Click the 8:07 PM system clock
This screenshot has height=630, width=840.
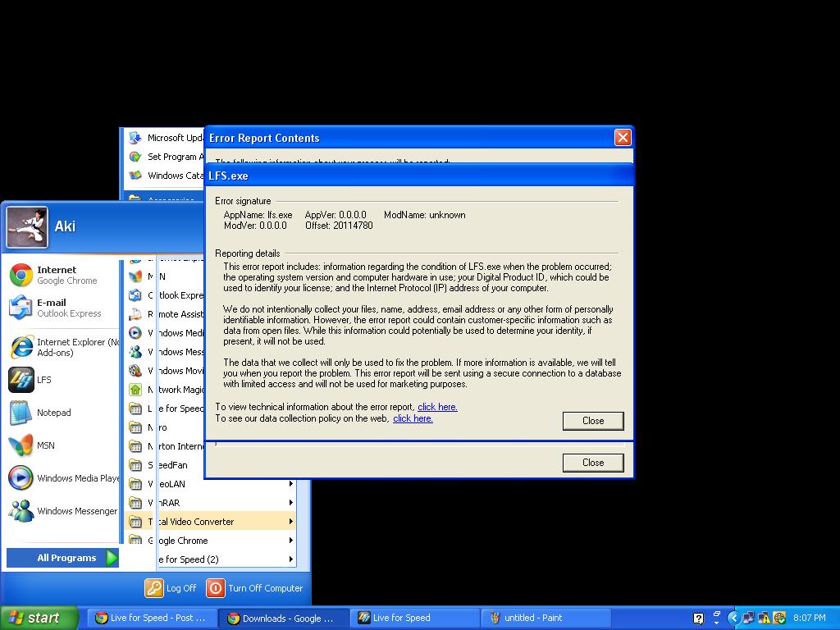click(x=810, y=618)
